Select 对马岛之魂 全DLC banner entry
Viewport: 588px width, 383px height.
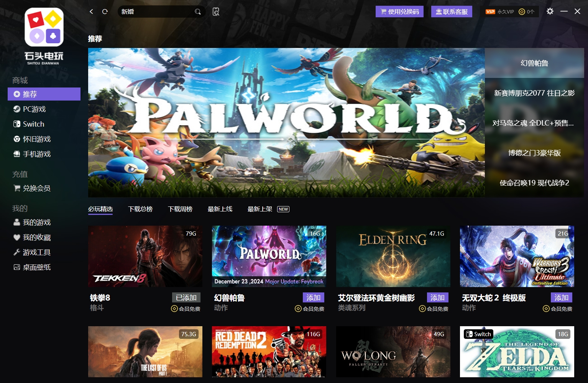[x=534, y=123]
